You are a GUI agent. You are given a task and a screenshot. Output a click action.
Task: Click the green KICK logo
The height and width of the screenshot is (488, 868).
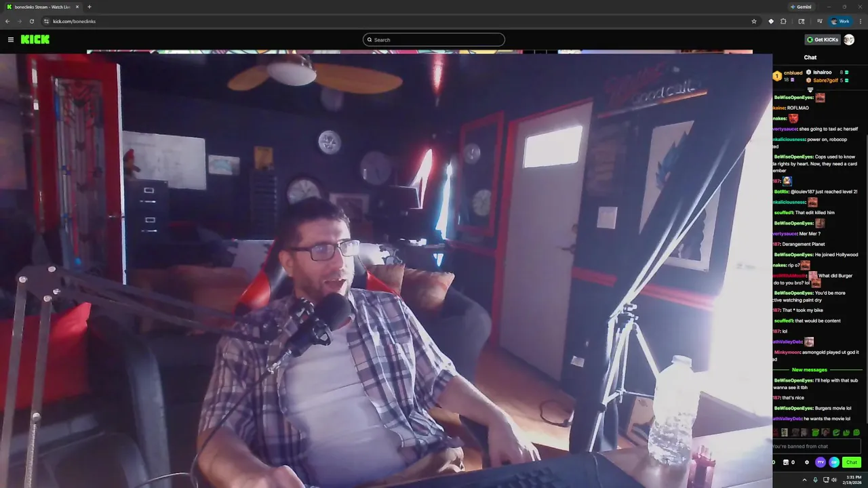[35, 39]
